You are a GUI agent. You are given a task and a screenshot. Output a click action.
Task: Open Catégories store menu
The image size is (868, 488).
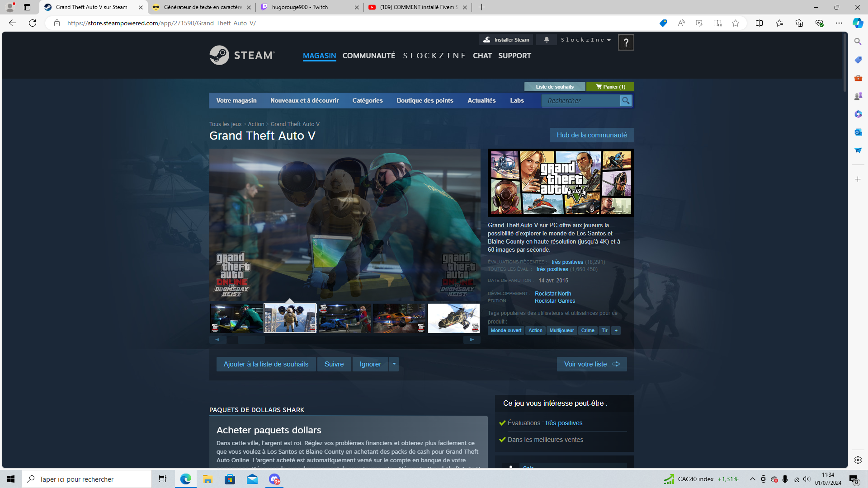[x=368, y=101]
